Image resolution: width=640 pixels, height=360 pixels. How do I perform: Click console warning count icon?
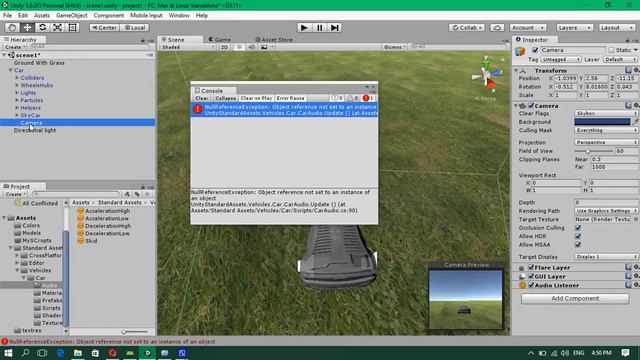click(x=353, y=98)
